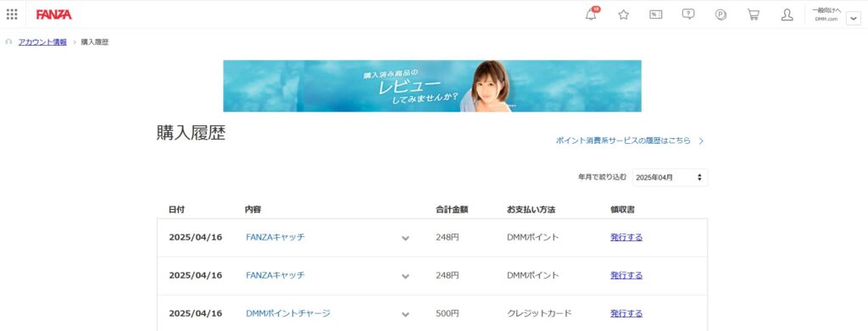Open notifications bell icon

pyautogui.click(x=591, y=14)
